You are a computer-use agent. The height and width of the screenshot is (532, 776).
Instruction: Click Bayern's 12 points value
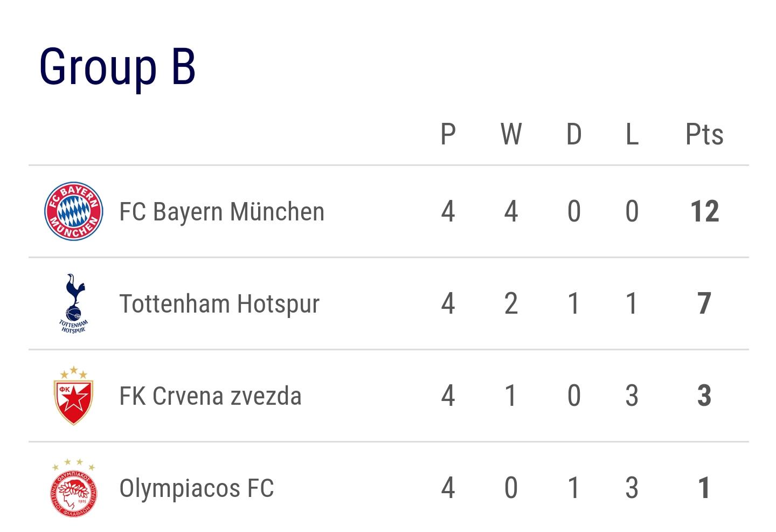[x=704, y=211]
